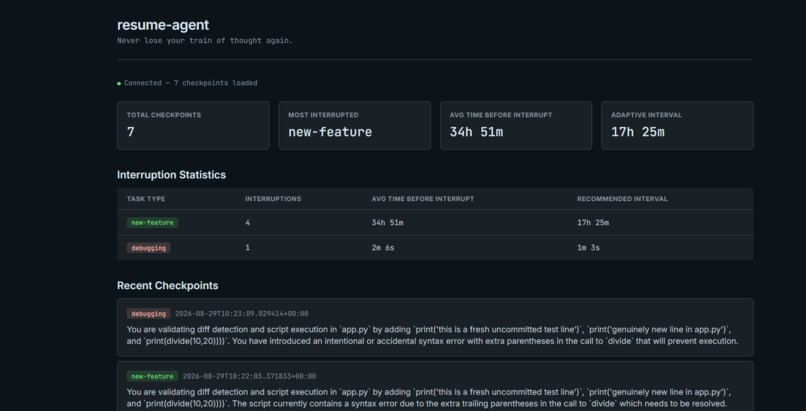
Task: Open the Avg Time Before Interrupt stat card
Action: pyautogui.click(x=516, y=125)
